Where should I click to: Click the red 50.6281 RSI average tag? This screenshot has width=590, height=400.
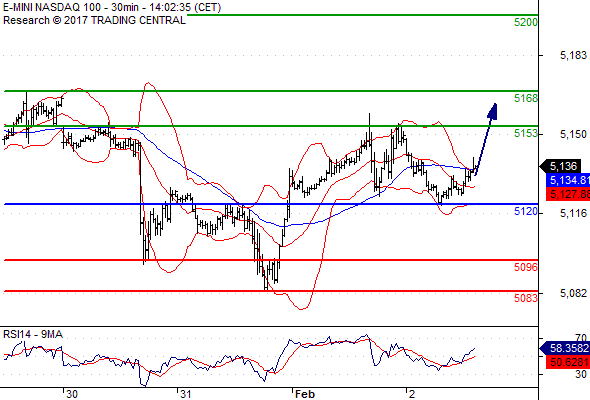click(x=568, y=362)
